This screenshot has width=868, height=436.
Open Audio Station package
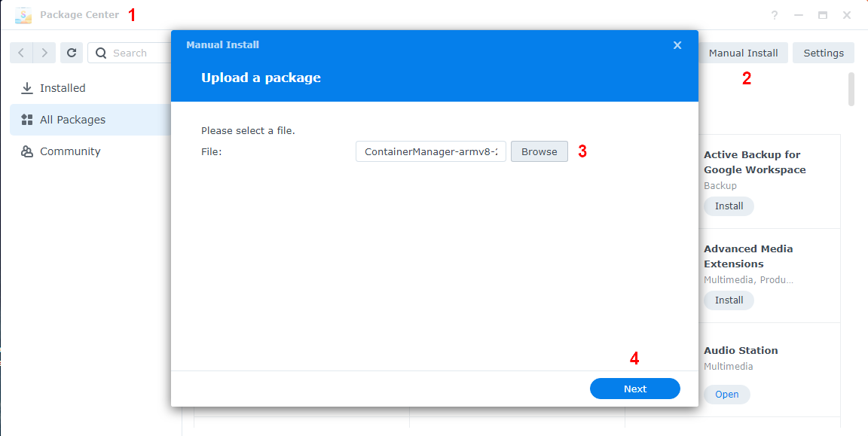pyautogui.click(x=726, y=394)
